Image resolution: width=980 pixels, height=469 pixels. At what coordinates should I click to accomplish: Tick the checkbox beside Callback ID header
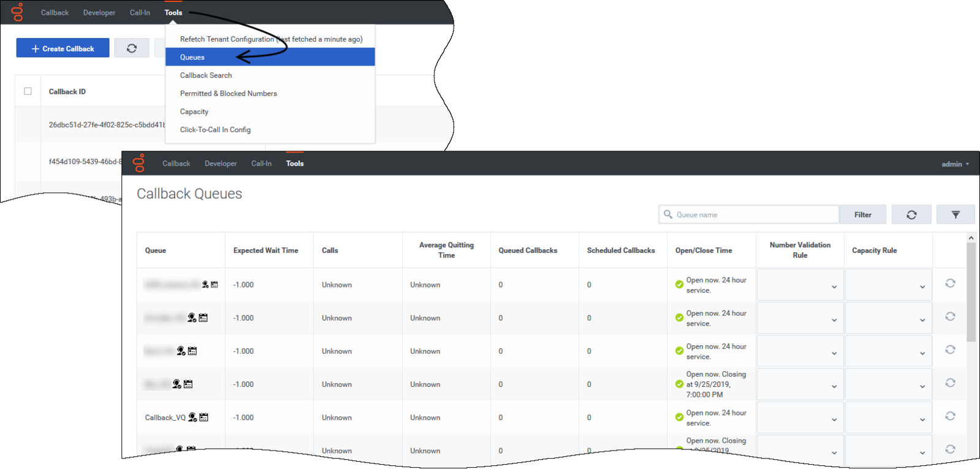[28, 91]
